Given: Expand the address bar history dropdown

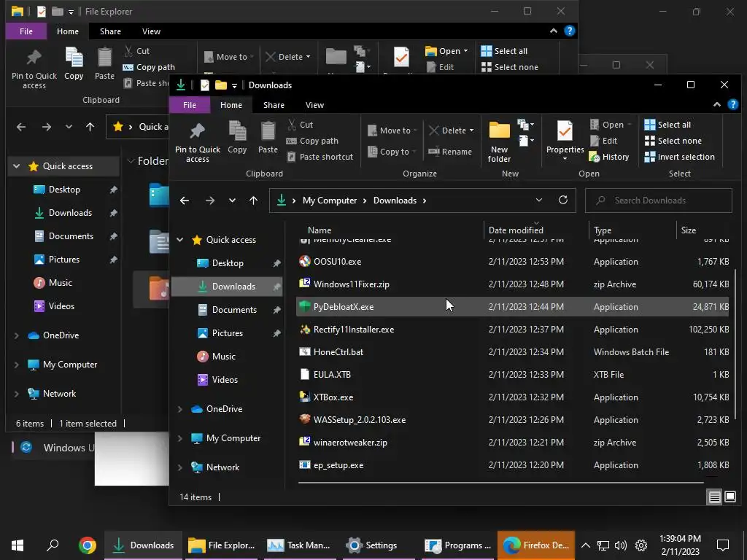Looking at the screenshot, I should [x=539, y=201].
